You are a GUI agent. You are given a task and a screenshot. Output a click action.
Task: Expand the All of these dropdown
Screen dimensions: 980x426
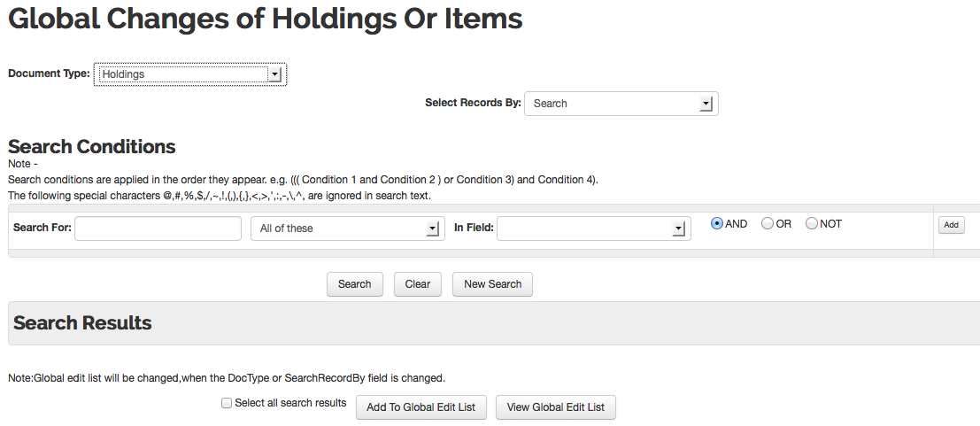(348, 228)
